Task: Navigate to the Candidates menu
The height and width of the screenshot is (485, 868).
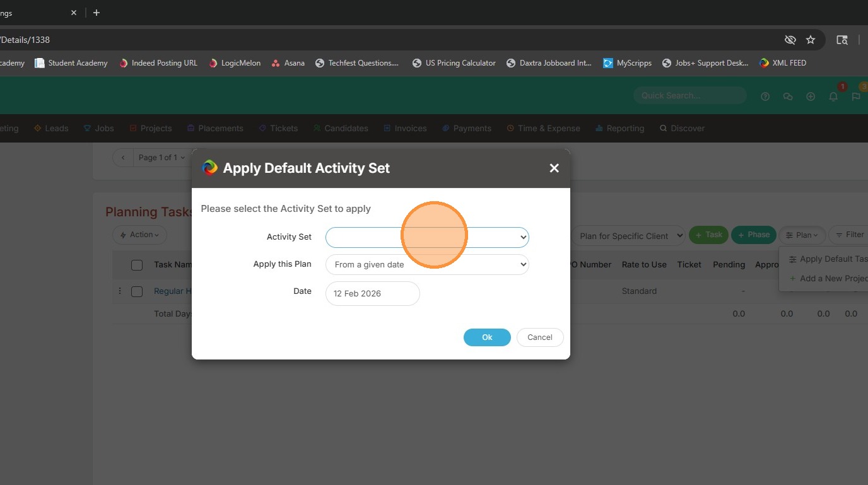Action: point(341,128)
